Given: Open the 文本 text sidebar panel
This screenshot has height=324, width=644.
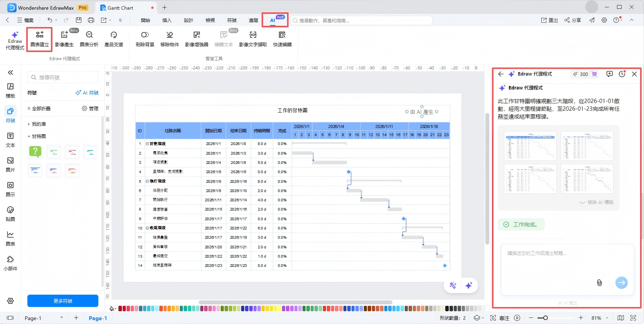Looking at the screenshot, I should tap(10, 140).
